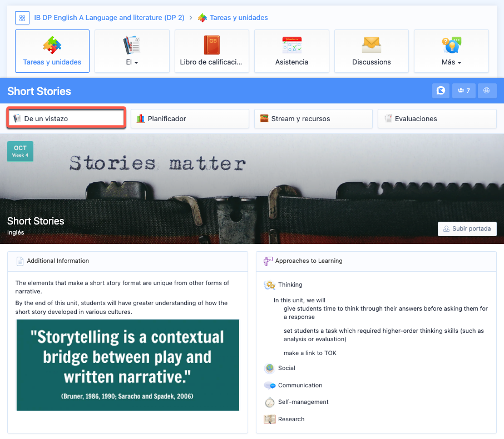Click the Subir portada button
The height and width of the screenshot is (439, 504).
(467, 228)
